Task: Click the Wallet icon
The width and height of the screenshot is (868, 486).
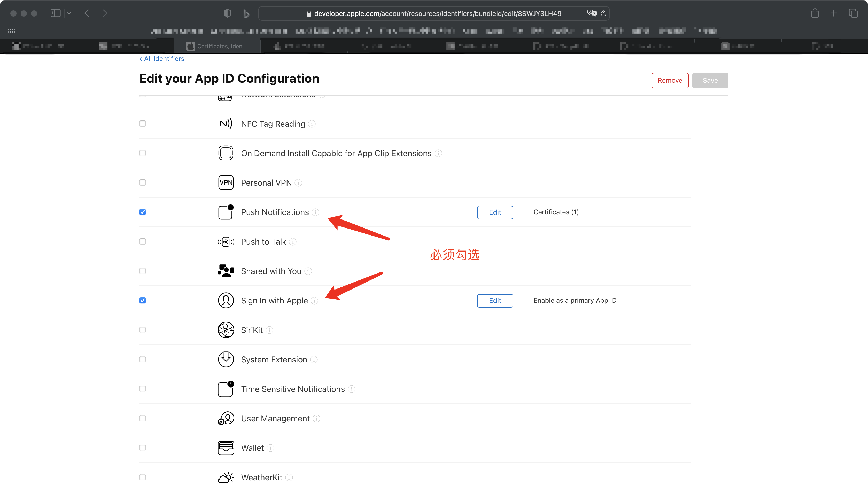Action: (226, 448)
